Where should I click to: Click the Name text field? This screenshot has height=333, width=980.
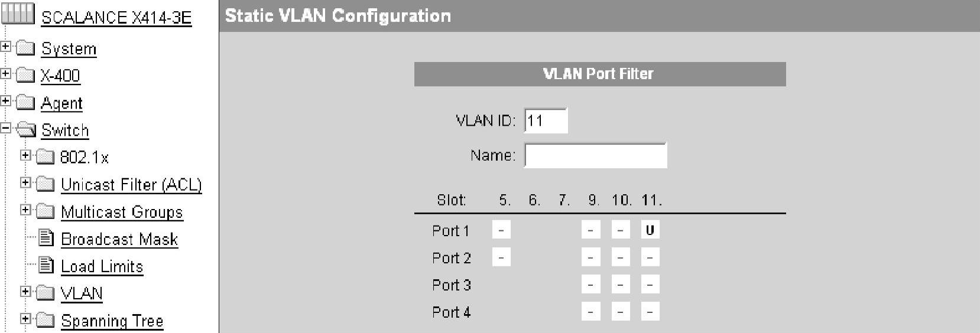click(596, 155)
